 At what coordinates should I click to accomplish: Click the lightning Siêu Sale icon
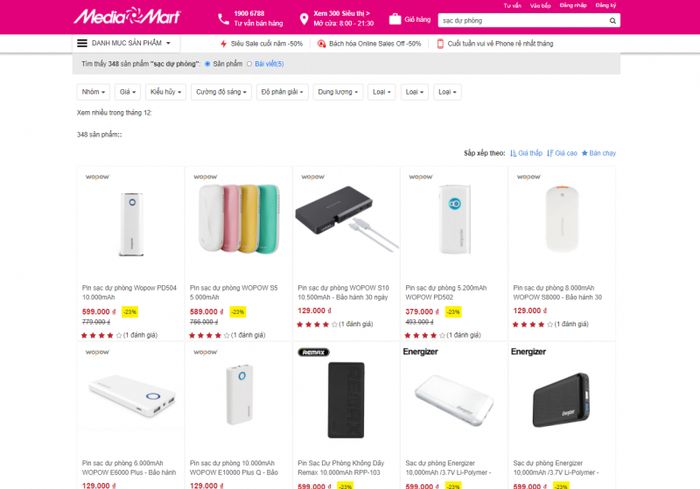pyautogui.click(x=224, y=44)
